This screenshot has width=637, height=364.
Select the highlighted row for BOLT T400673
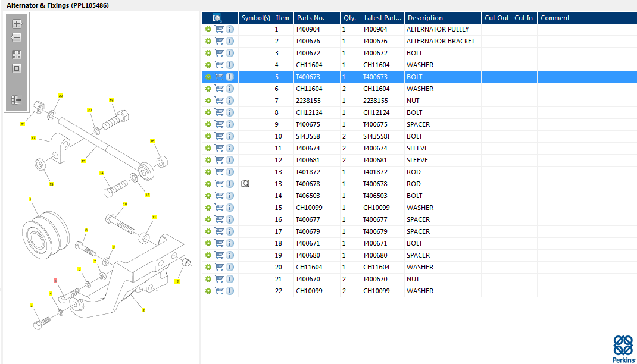(419, 77)
